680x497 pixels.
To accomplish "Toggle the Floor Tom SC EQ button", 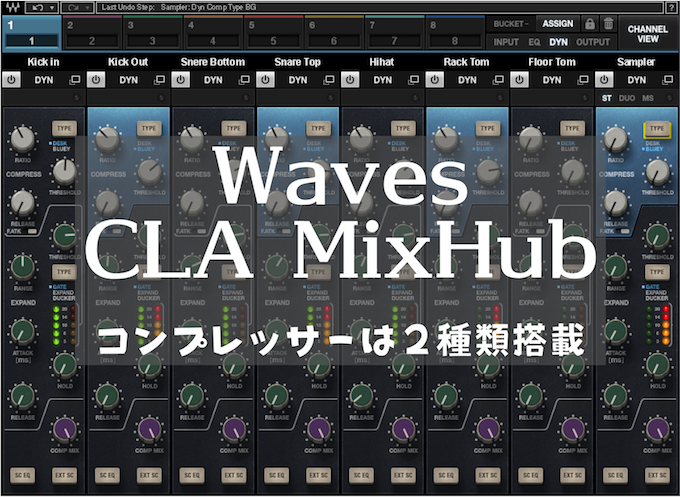I will click(530, 475).
